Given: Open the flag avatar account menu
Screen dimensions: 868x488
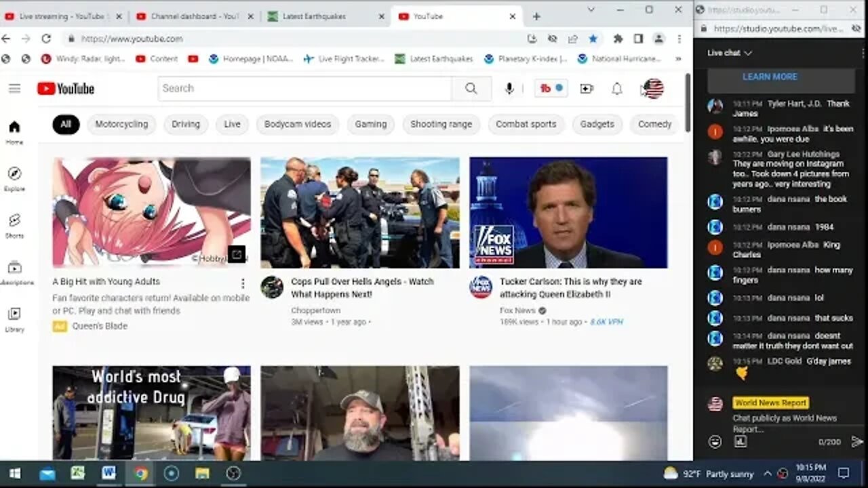Looking at the screenshot, I should pos(653,88).
